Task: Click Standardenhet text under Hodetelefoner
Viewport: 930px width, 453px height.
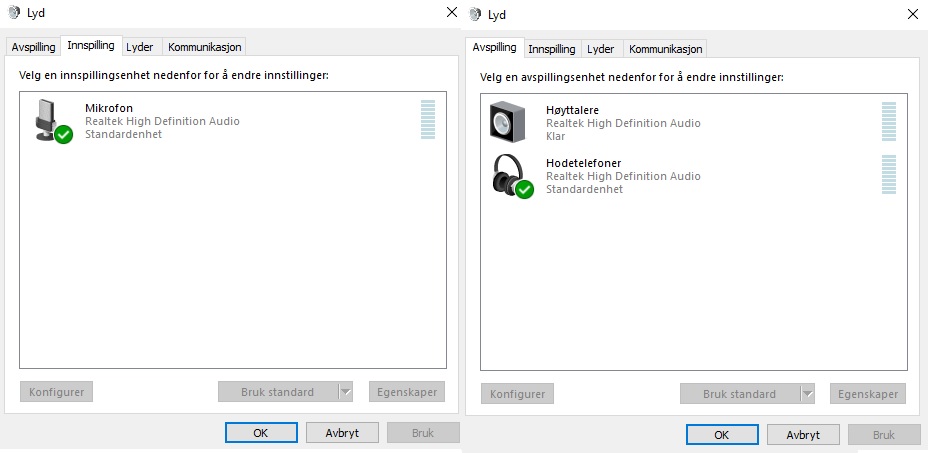Action: click(x=584, y=189)
